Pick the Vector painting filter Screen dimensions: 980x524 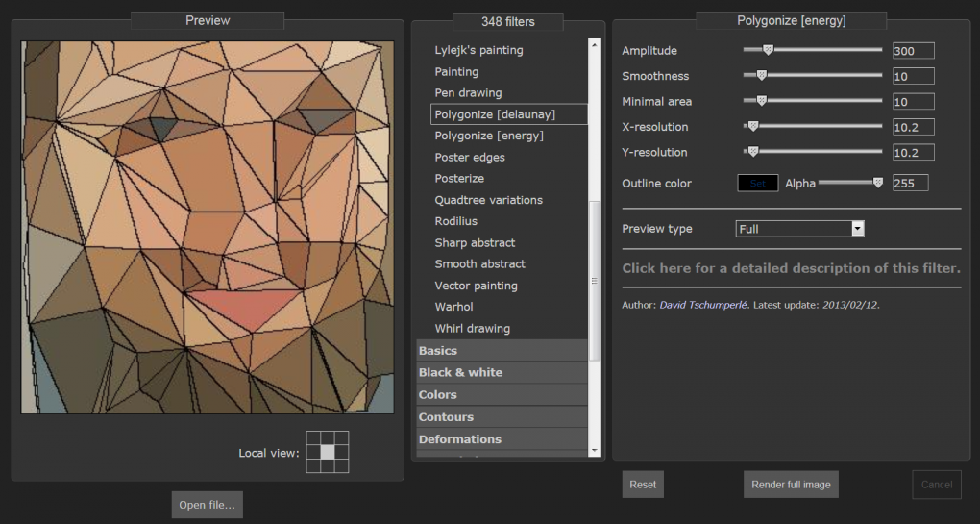pos(476,286)
